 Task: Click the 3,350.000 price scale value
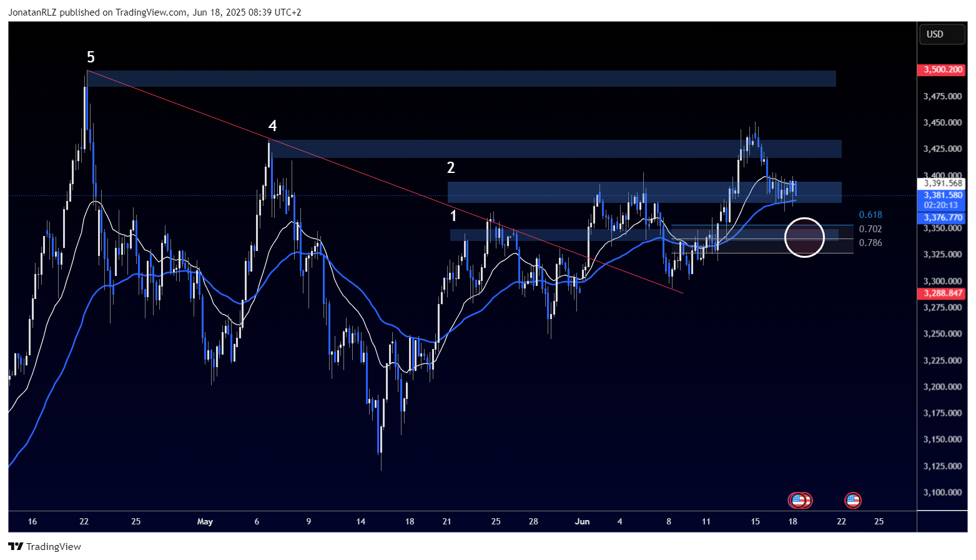point(942,228)
